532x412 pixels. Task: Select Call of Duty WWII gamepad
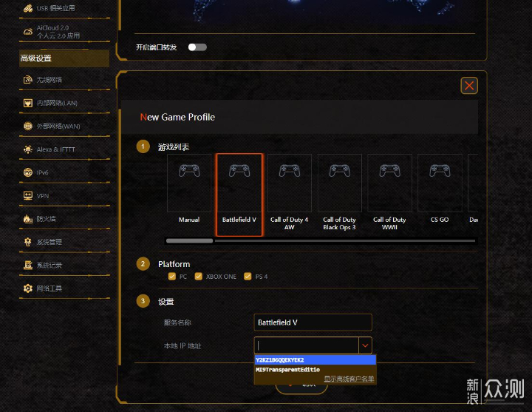pyautogui.click(x=390, y=171)
